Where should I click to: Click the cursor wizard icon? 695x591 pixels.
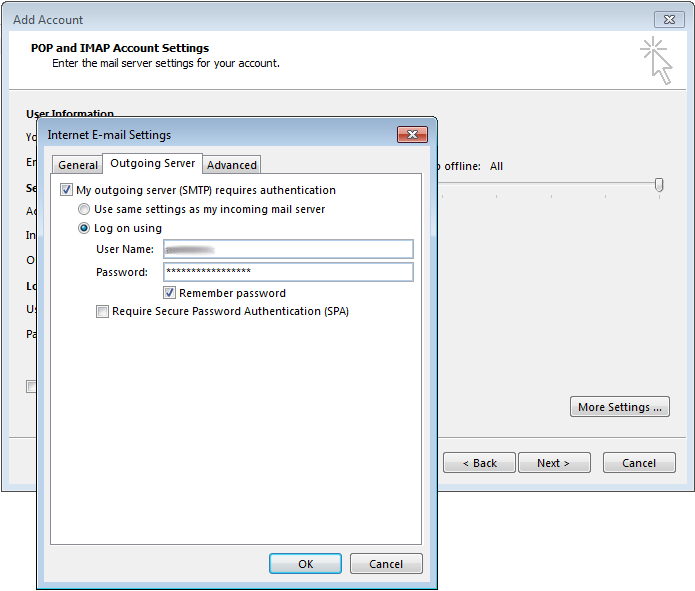[x=656, y=59]
